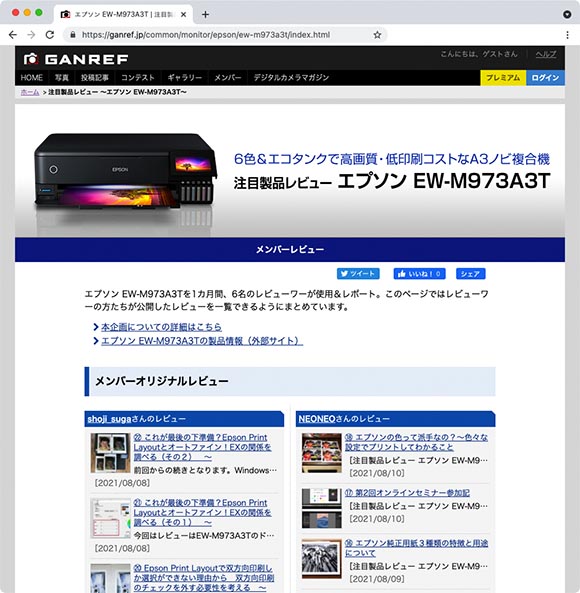Click thumbnail beside review ⑯ 純正用紙
This screenshot has height=593, width=580.
point(322,559)
